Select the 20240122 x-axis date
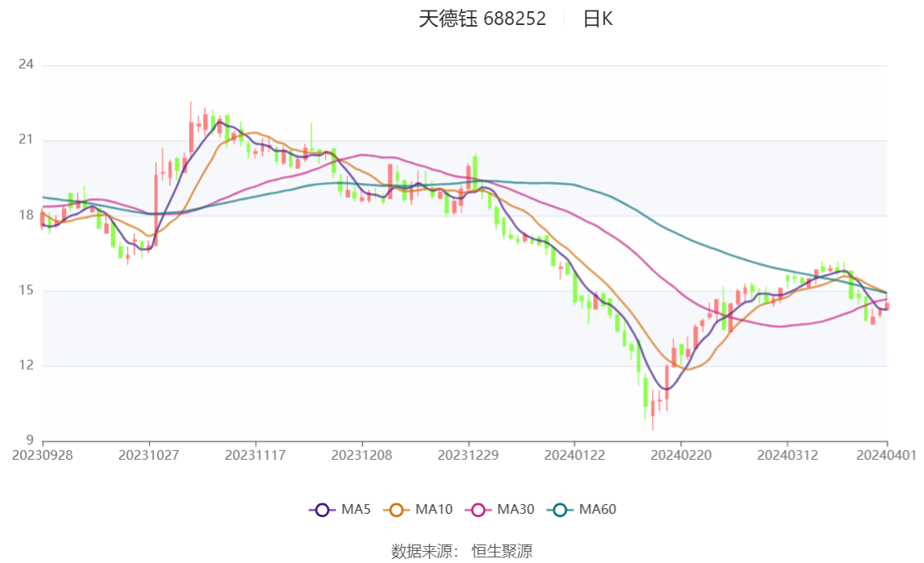Screen dimensions: 924x563 pyautogui.click(x=575, y=455)
